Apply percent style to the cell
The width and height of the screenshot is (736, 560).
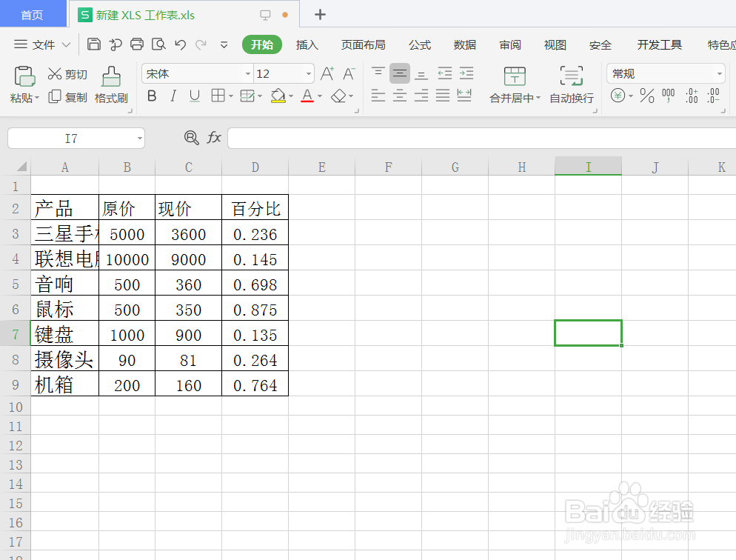(646, 96)
